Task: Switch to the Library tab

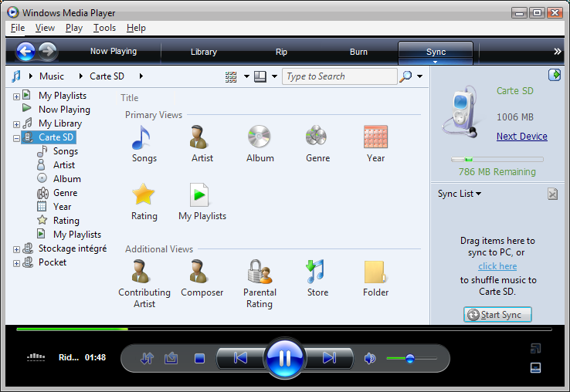Action: 204,52
